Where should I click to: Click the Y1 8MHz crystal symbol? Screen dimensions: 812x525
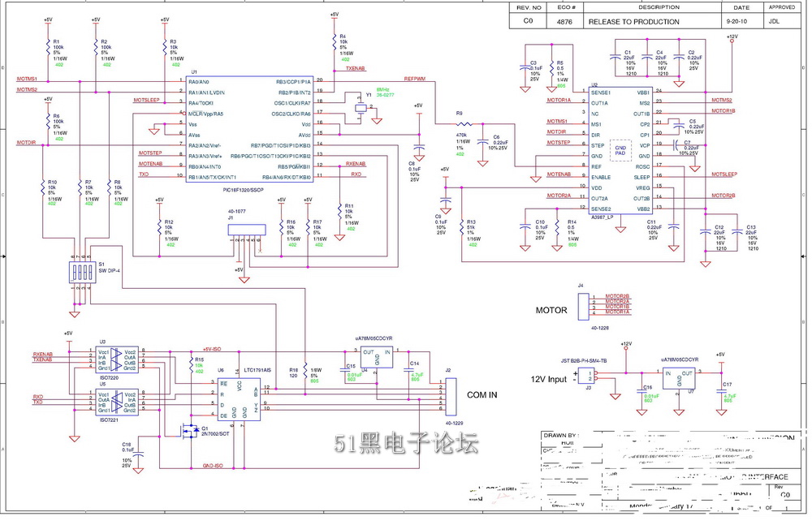(x=360, y=108)
